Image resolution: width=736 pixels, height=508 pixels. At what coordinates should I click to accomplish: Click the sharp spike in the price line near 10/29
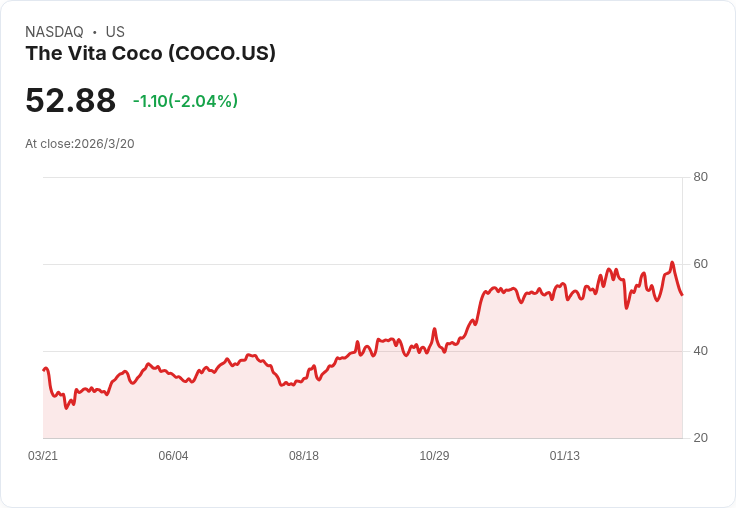click(x=434, y=329)
